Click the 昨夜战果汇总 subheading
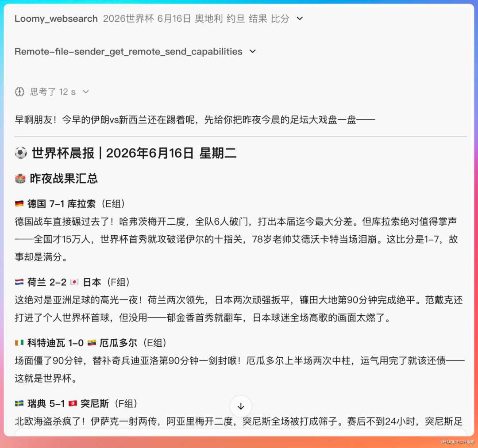Image resolution: width=478 pixels, height=448 pixels. click(x=64, y=179)
